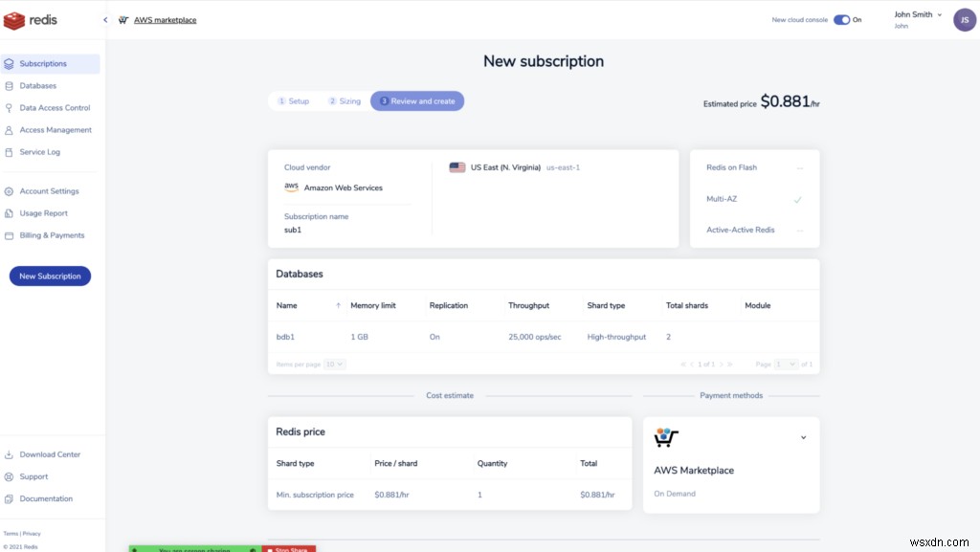Switch to the Sizing step tab
Image resolution: width=980 pixels, height=552 pixels.
(345, 99)
